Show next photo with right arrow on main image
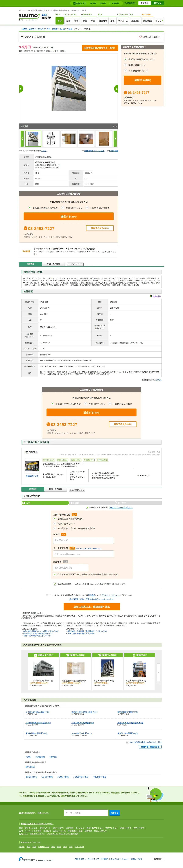 (116, 89)
